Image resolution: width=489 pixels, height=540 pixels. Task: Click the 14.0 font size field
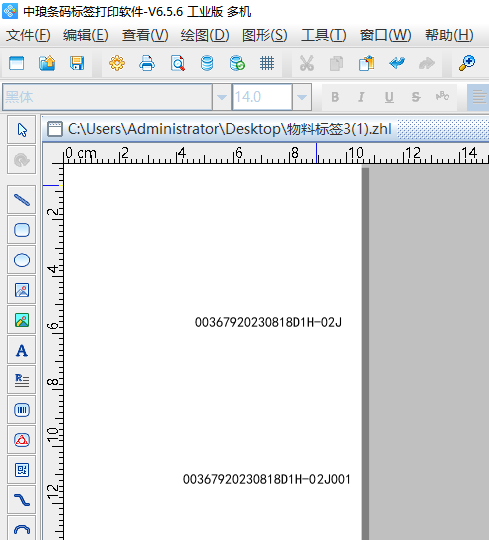[262, 97]
